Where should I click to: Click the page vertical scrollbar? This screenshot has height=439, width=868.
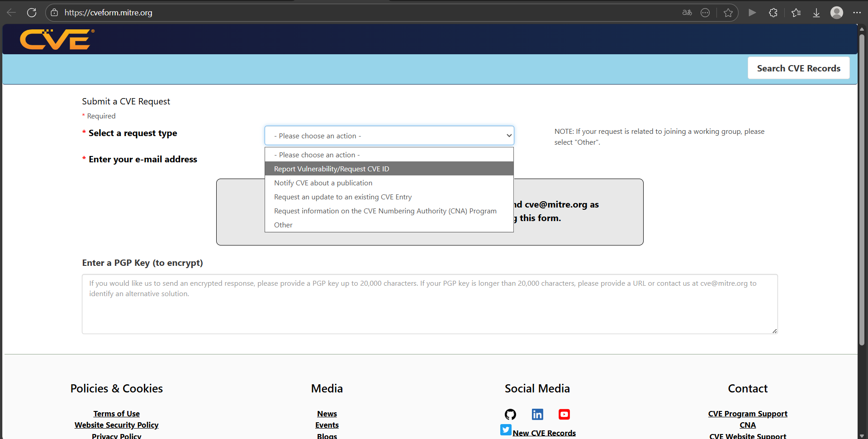pyautogui.click(x=862, y=190)
